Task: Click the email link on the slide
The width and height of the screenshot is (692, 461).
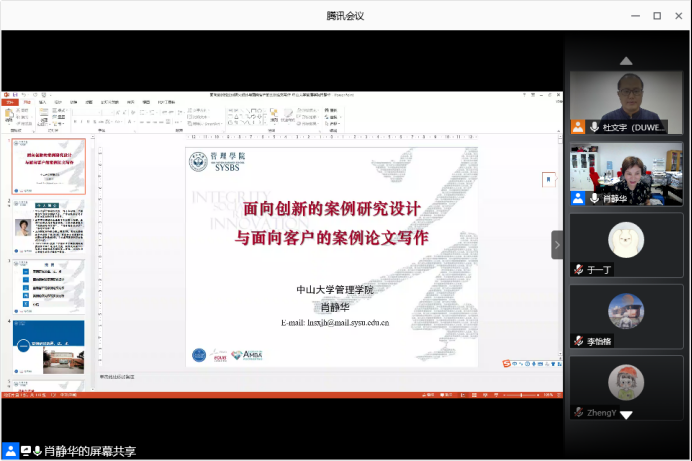Action: 335,323
